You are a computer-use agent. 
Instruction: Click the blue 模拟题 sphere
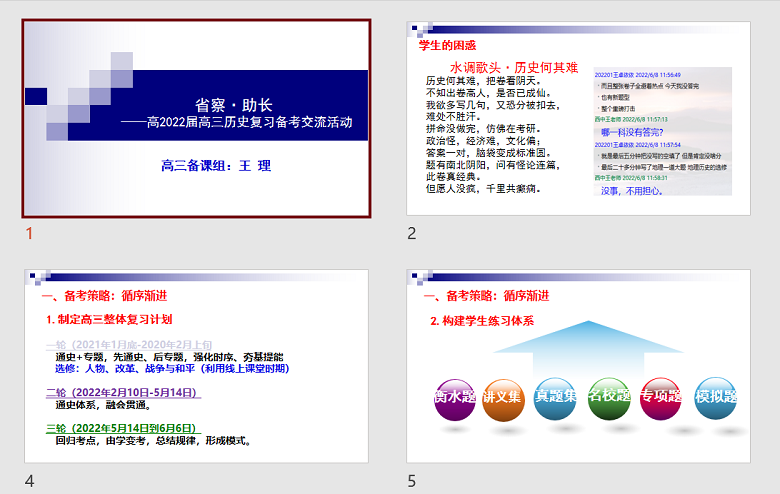coord(715,399)
